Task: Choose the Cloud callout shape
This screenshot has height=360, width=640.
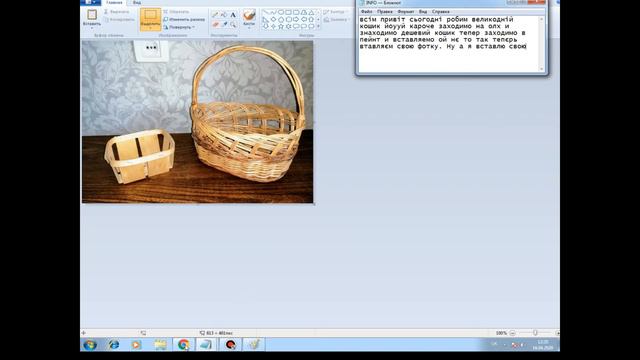Action: coord(311,26)
